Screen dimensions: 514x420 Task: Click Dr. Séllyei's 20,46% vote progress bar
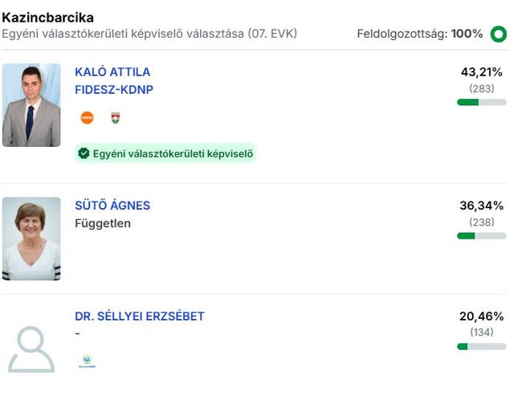point(481,346)
